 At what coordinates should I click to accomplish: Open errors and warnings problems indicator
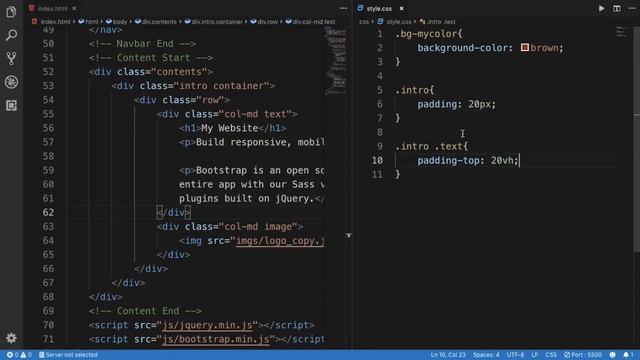[19, 355]
